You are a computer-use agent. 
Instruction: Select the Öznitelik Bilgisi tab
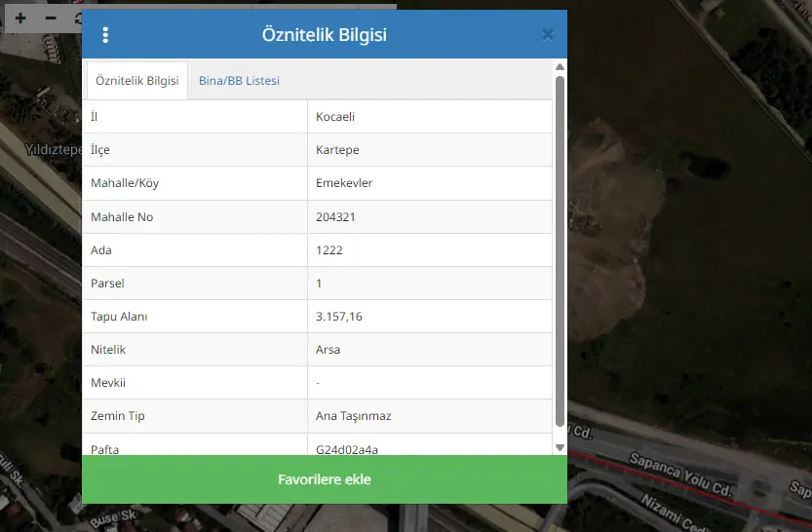pyautogui.click(x=137, y=81)
